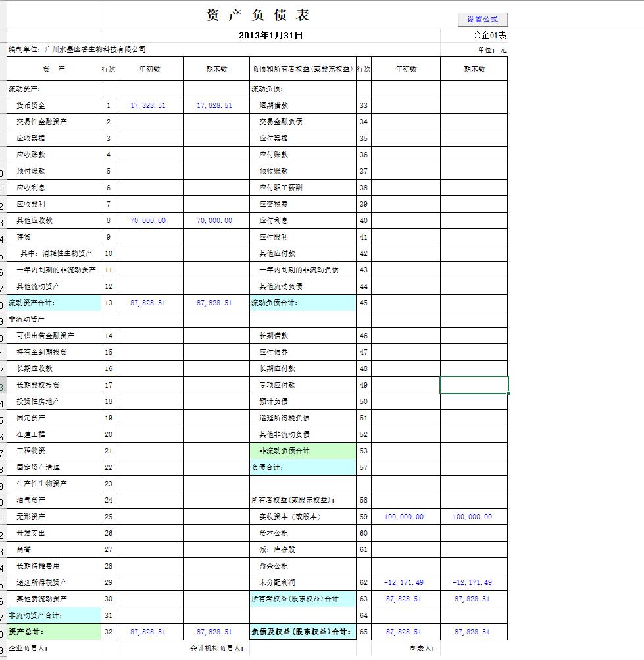Select the 负债及权益(股东权益)合计 label cell
Viewport: 644px width, 660px height.
[303, 632]
